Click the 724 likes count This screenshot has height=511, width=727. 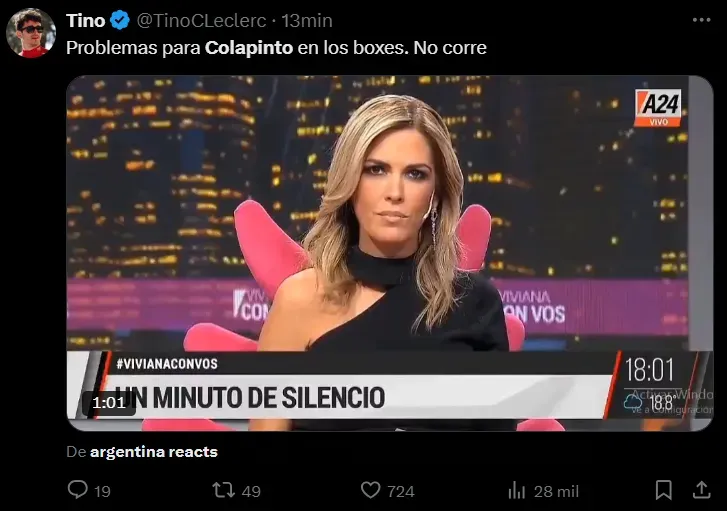coord(401,492)
